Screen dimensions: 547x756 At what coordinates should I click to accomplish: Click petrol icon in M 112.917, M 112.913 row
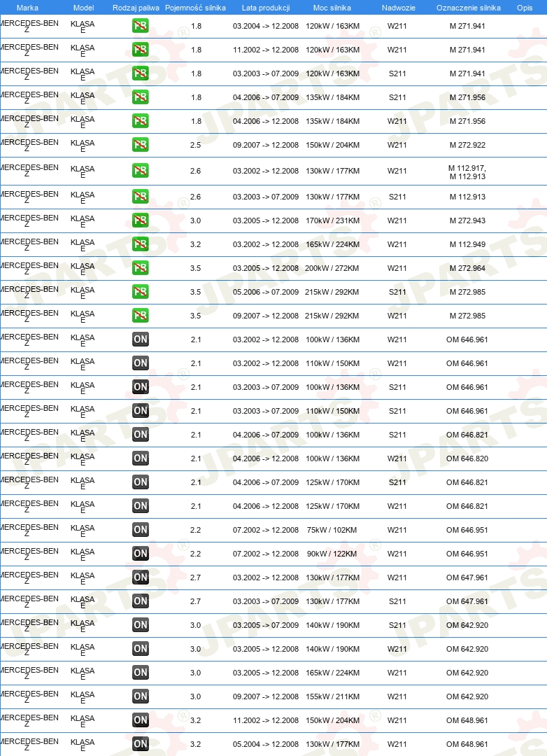[x=140, y=171]
